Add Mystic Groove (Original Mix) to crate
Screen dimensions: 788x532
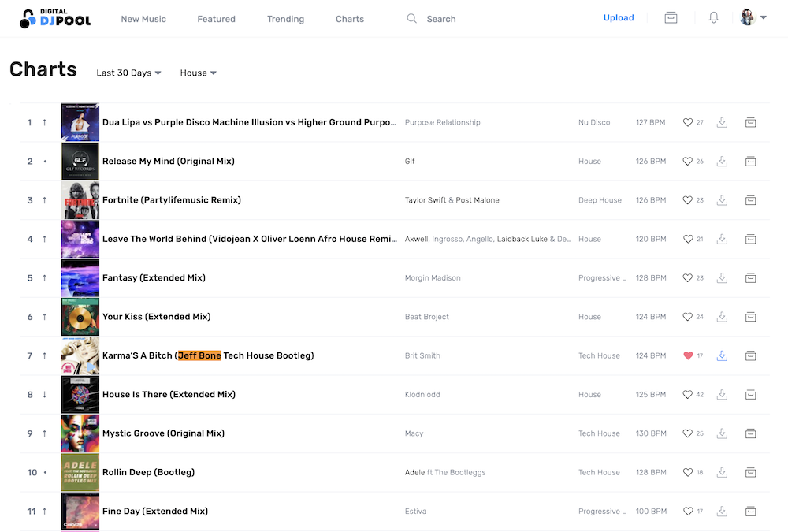pos(750,433)
